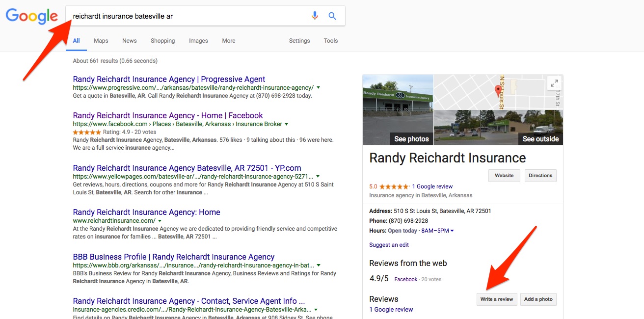Expand dropdown arrow beside credio.com URL
The height and width of the screenshot is (319, 644).
tap(316, 310)
